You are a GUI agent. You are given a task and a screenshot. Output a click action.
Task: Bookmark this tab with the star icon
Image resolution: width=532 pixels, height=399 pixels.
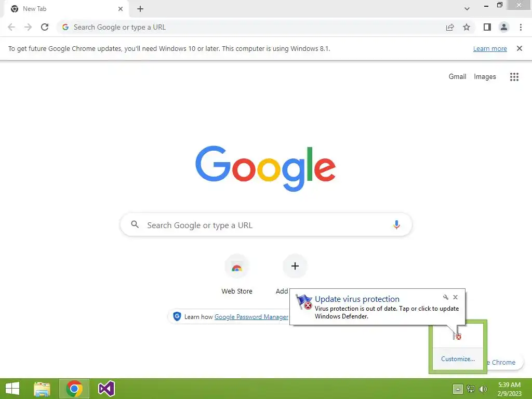point(467,27)
